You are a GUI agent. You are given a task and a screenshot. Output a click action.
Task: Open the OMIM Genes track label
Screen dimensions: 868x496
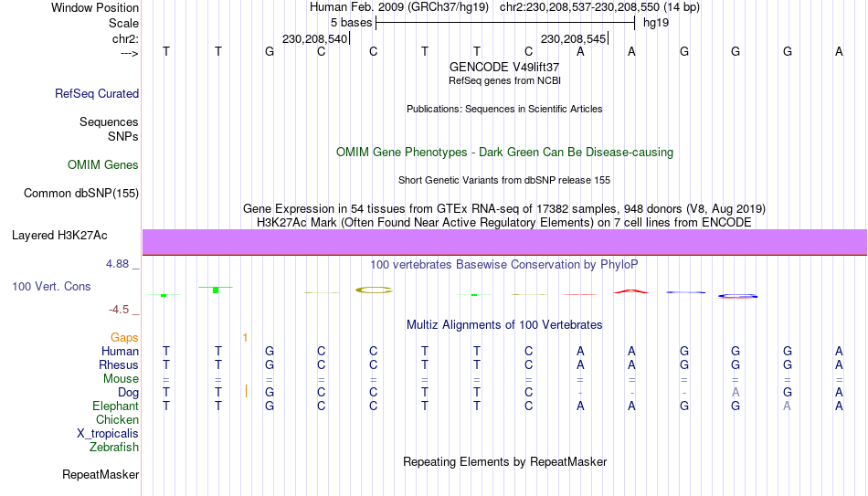pyautogui.click(x=103, y=165)
